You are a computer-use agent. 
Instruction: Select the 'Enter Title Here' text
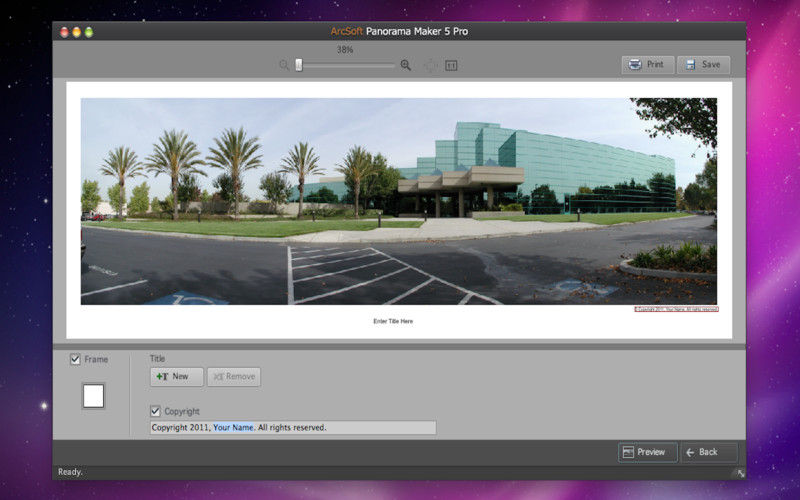[393, 321]
